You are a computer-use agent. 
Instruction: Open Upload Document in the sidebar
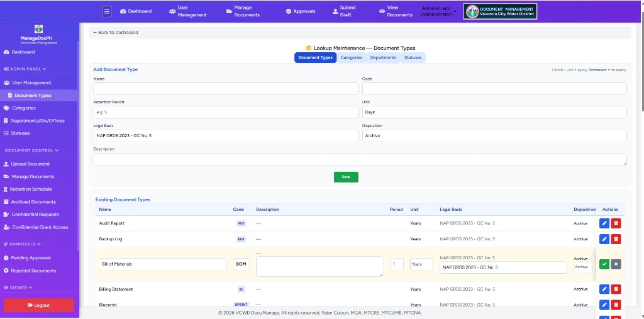[x=26, y=164]
